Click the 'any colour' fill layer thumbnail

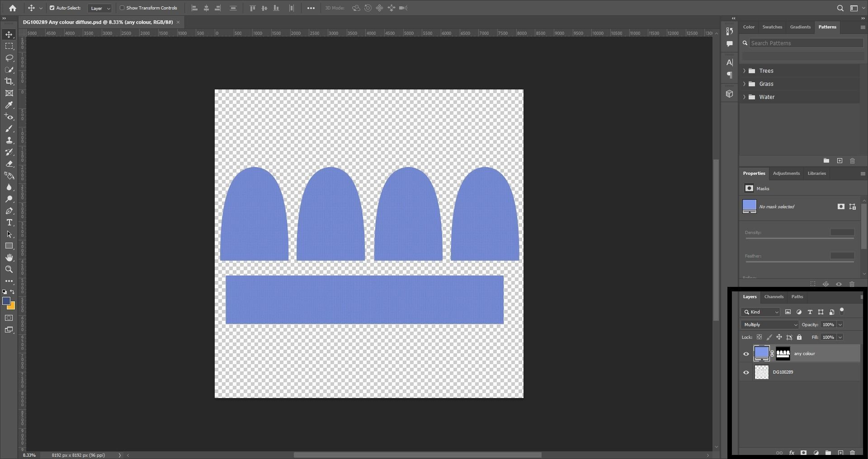762,354
